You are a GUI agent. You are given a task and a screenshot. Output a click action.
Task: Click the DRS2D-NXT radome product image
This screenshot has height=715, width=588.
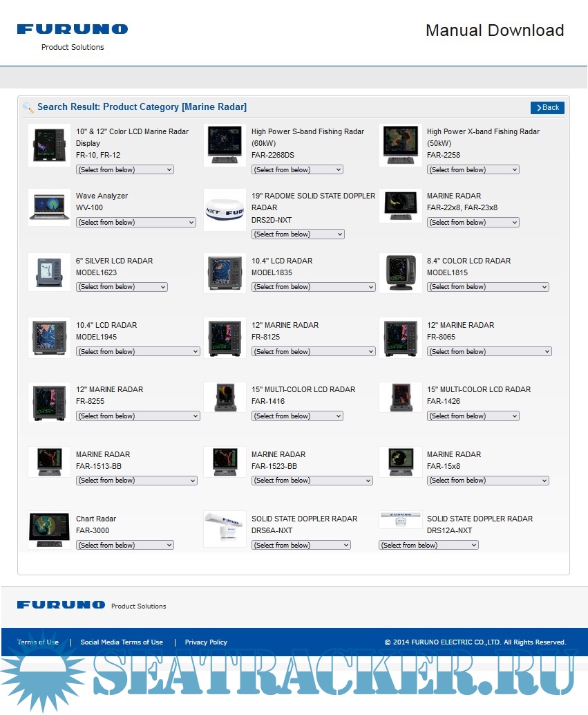point(225,210)
